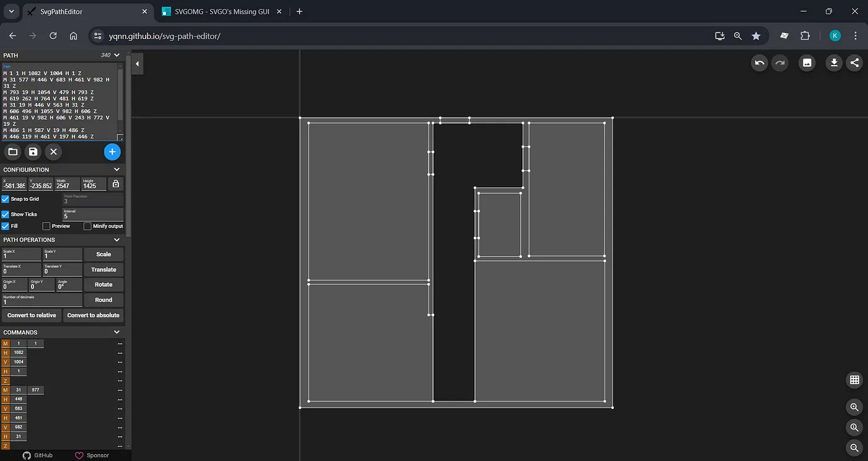Lock the viewport aspect ratio
The height and width of the screenshot is (461, 868).
tap(115, 184)
